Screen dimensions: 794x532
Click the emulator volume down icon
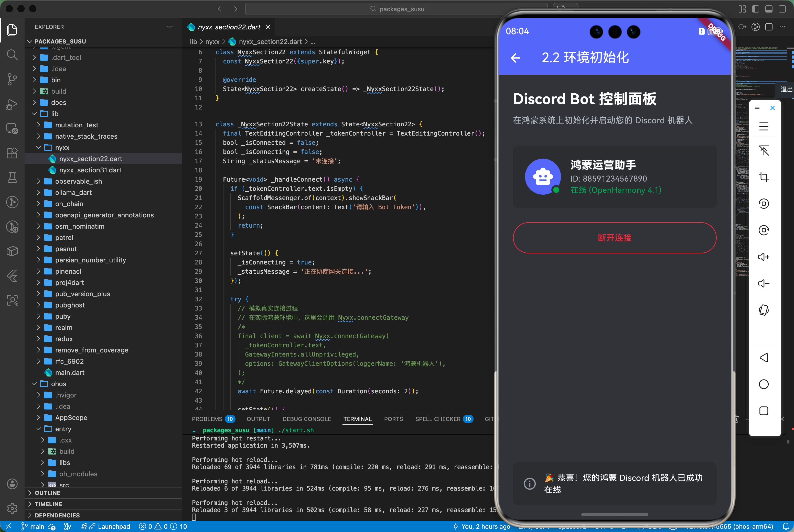[x=764, y=283]
